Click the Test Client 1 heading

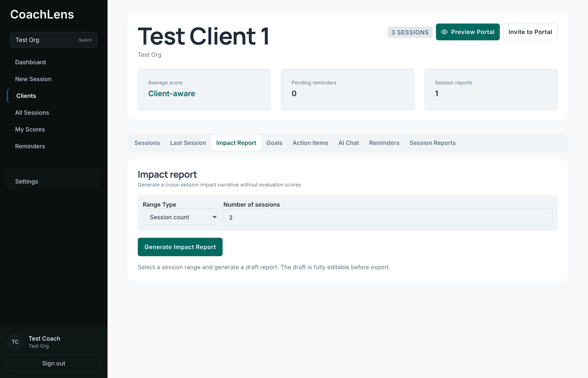point(203,36)
